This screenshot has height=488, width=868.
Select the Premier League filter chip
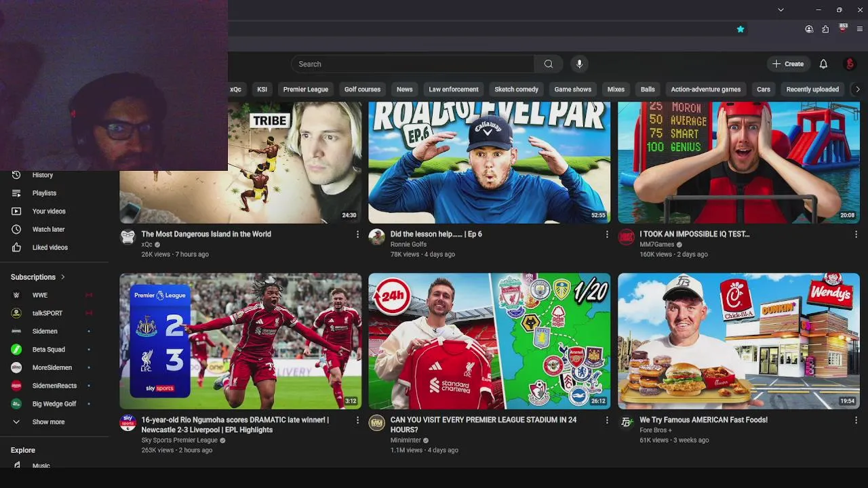pyautogui.click(x=306, y=89)
